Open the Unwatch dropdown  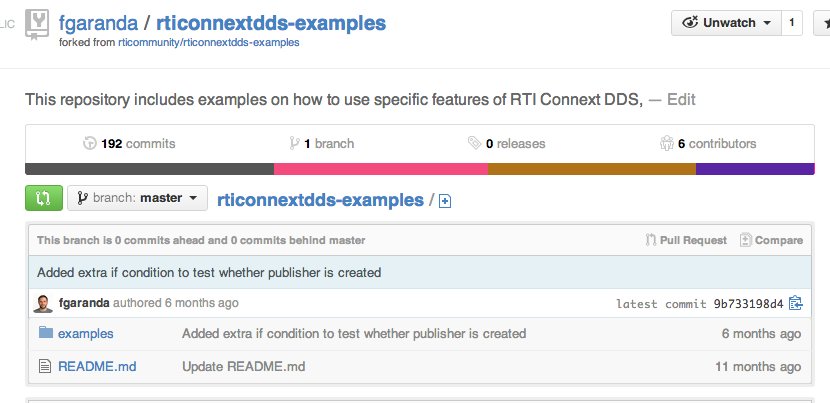729,23
